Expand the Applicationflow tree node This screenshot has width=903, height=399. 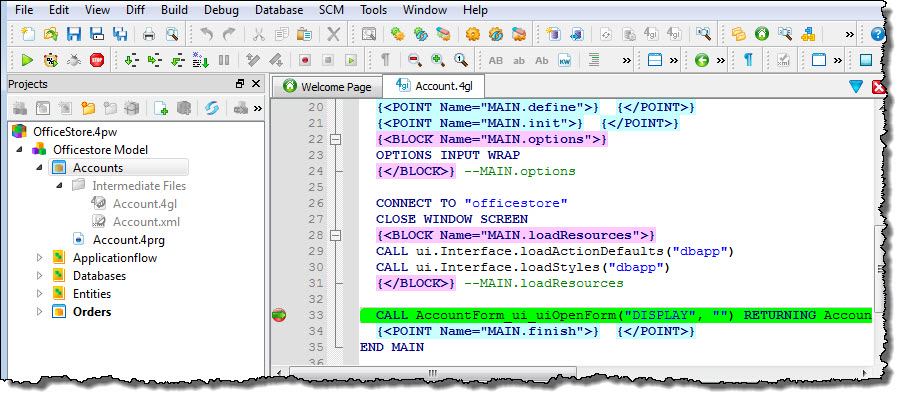click(40, 258)
